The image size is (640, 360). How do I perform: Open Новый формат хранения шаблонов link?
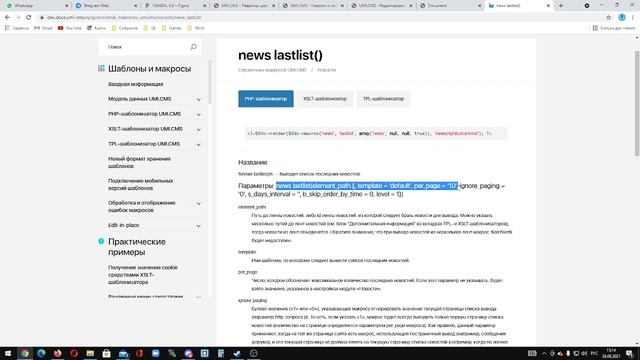point(139,162)
